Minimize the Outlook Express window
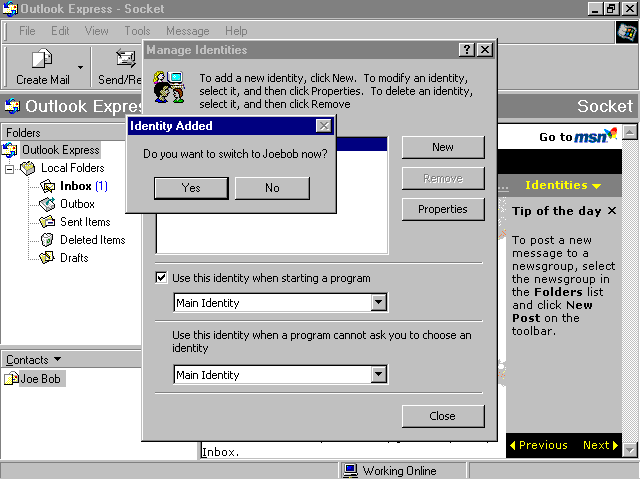The width and height of the screenshot is (640, 480). click(x=595, y=9)
